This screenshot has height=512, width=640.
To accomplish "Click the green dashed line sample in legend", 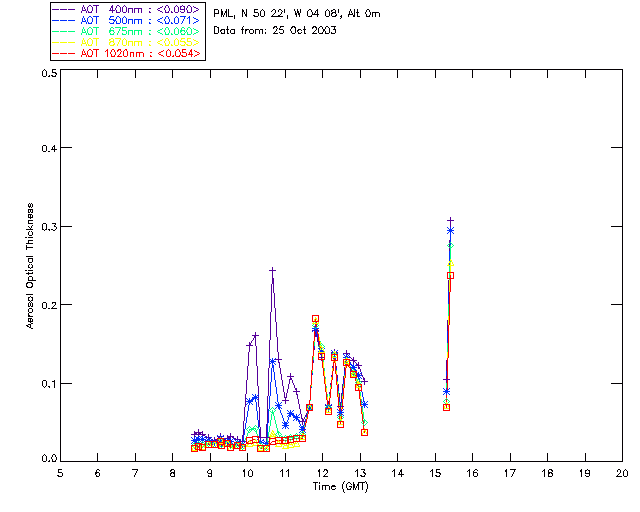I will click(64, 31).
